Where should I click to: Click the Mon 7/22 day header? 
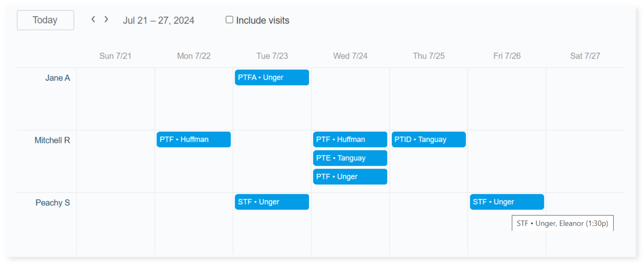pyautogui.click(x=194, y=56)
